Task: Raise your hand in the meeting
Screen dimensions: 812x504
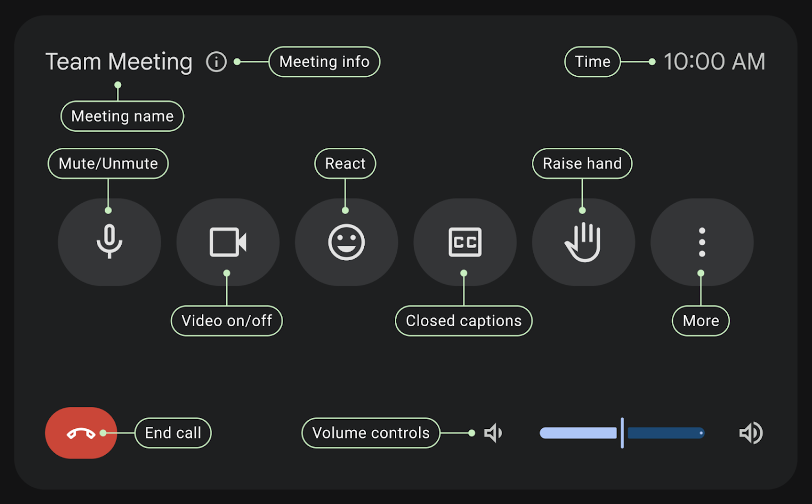Action: coord(583,242)
